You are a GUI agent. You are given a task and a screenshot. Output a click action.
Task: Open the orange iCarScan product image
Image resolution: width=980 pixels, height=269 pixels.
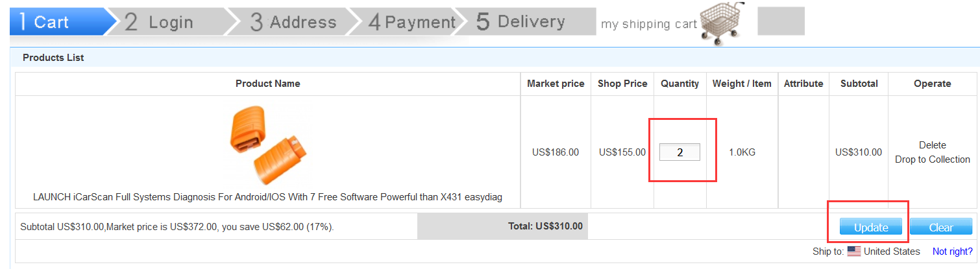pos(267,145)
